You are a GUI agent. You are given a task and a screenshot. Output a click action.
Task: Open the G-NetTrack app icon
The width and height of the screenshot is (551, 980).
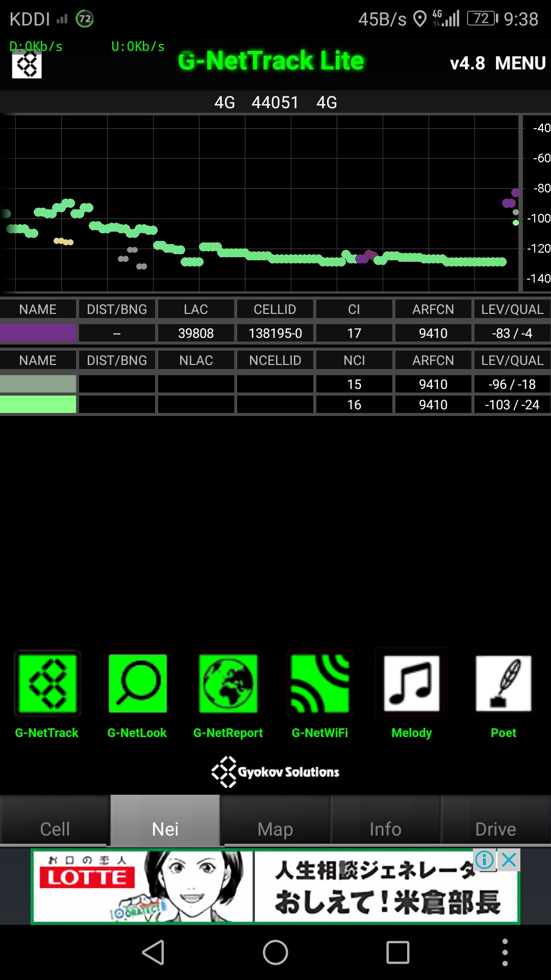47,683
